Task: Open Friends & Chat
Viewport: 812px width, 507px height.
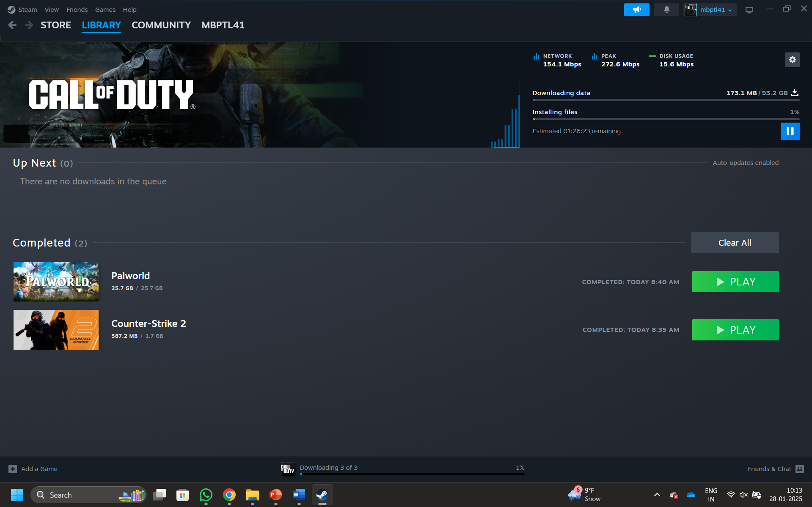Action: coord(769,469)
